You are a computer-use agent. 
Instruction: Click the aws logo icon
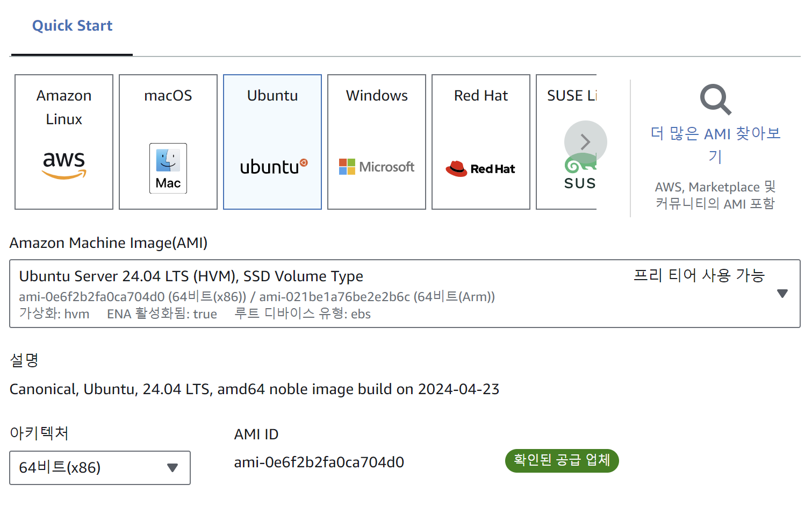pos(64,165)
